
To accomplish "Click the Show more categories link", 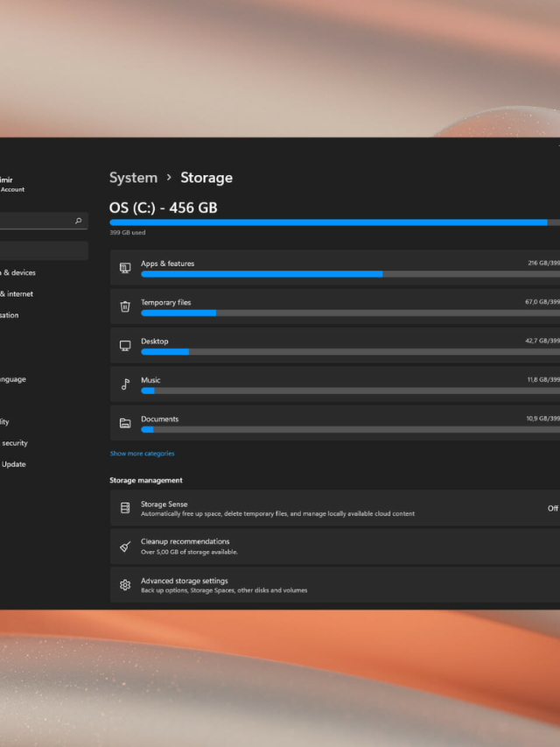I will pos(142,454).
